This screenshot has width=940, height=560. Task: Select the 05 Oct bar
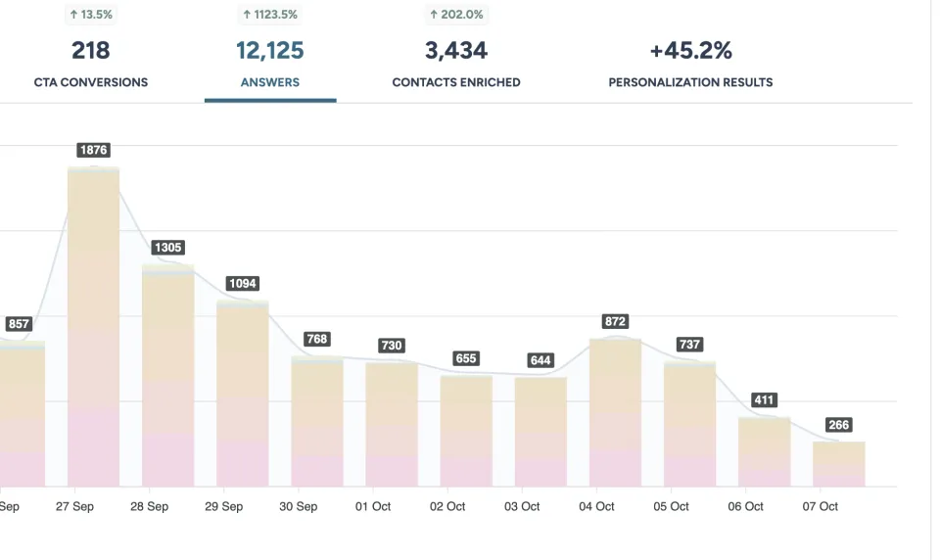pos(690,423)
